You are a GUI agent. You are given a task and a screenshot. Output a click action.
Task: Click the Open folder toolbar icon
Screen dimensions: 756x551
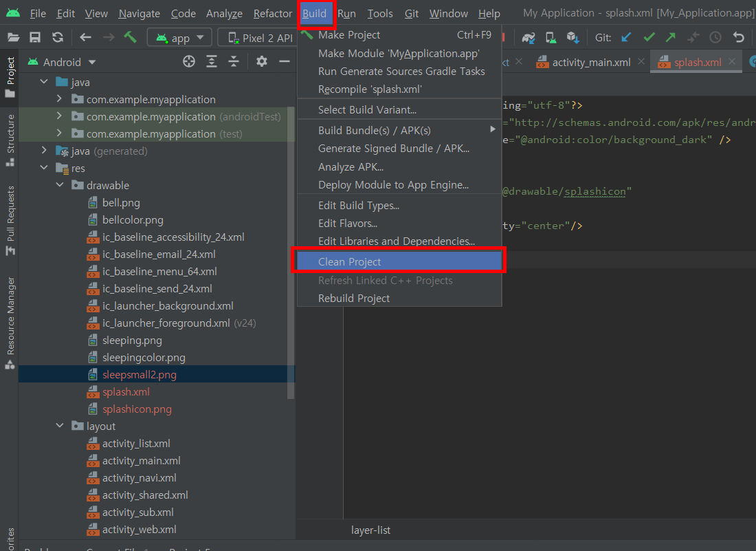coord(14,37)
